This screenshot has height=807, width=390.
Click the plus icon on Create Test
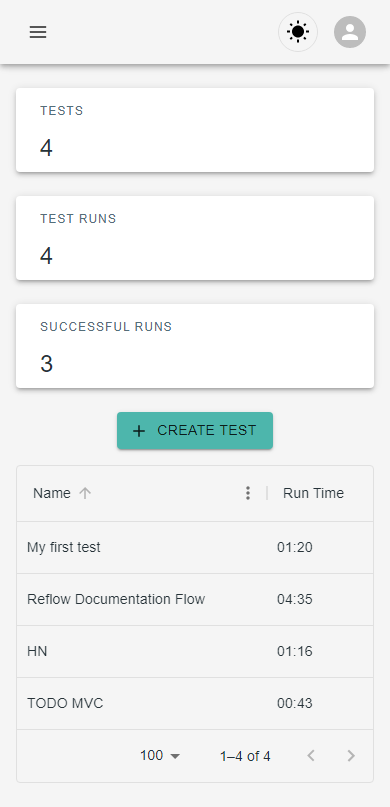tap(139, 431)
